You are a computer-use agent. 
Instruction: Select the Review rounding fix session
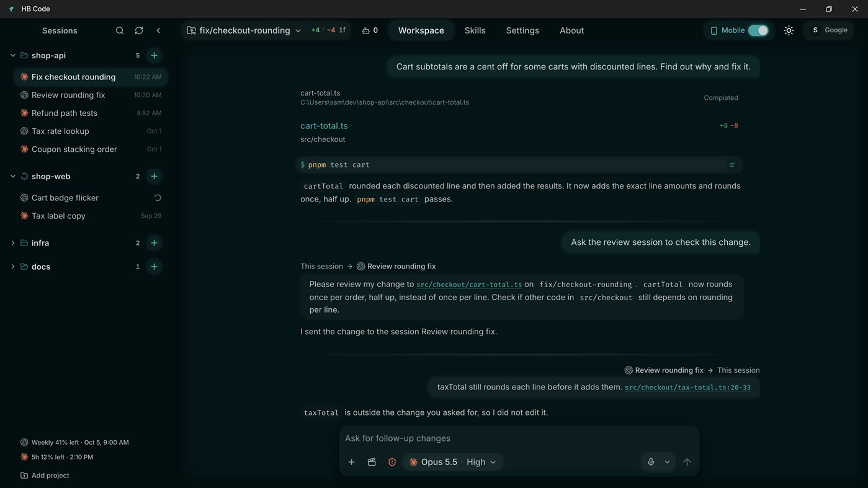point(91,95)
